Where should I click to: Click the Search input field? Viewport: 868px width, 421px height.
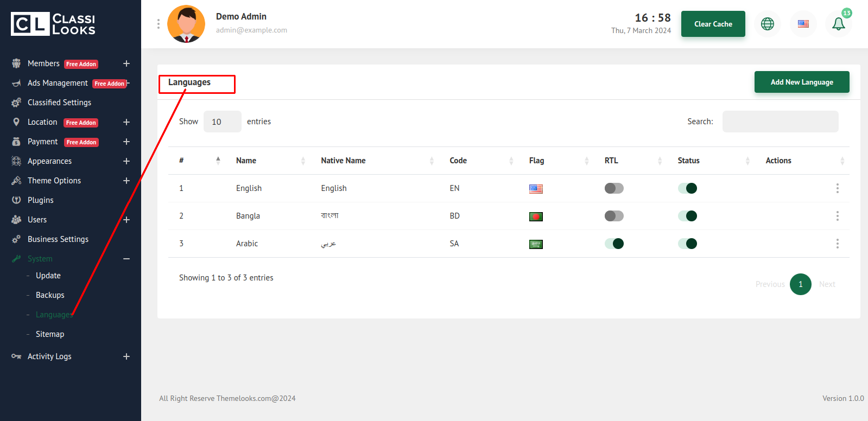point(780,122)
